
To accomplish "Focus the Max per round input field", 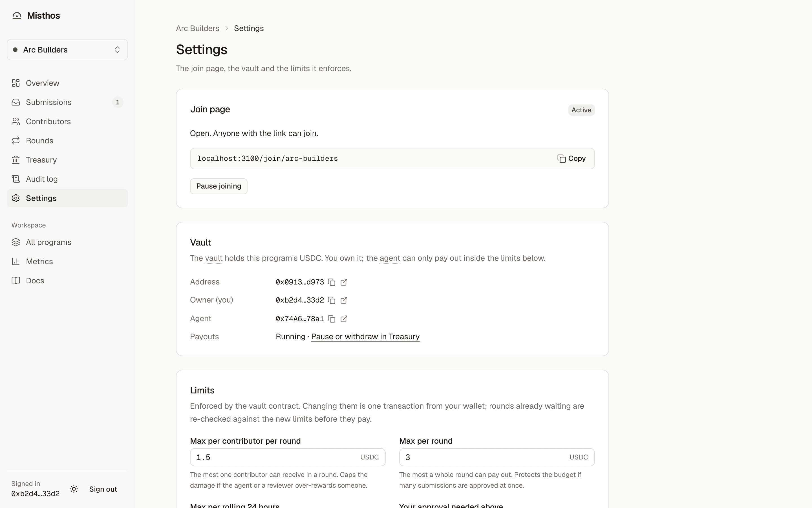I will [497, 457].
